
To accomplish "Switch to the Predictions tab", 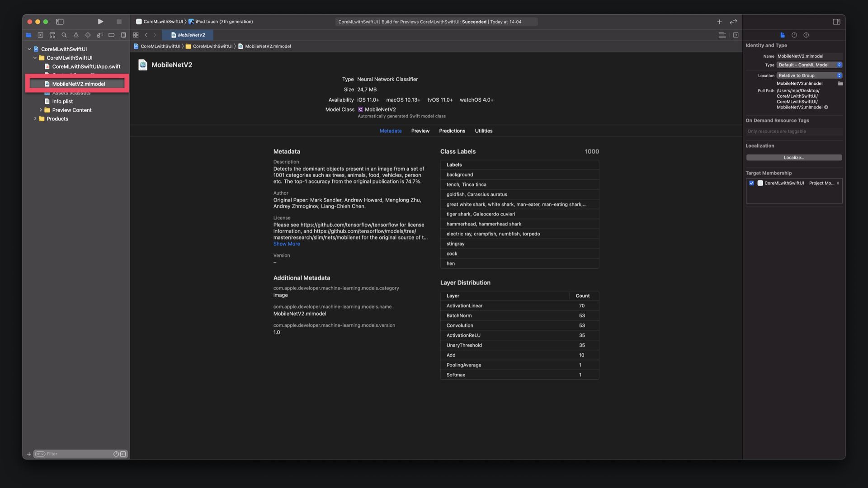I will pyautogui.click(x=452, y=131).
